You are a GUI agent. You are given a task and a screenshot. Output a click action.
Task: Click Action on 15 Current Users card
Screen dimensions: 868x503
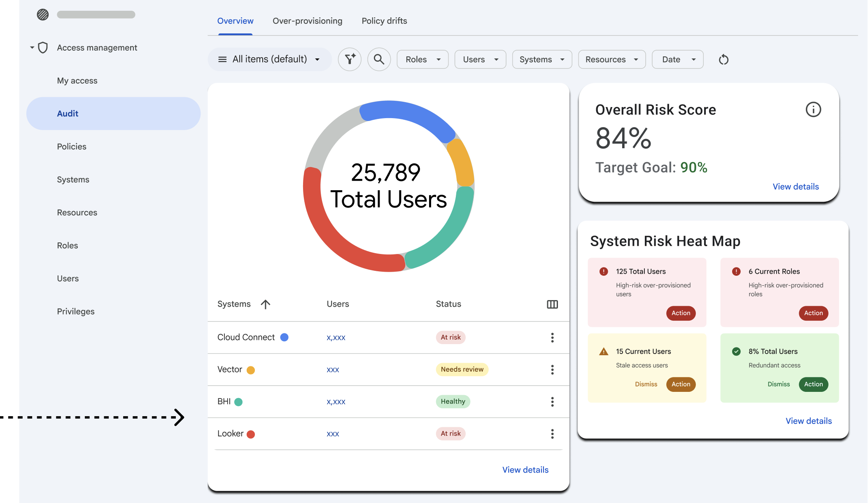coord(681,384)
